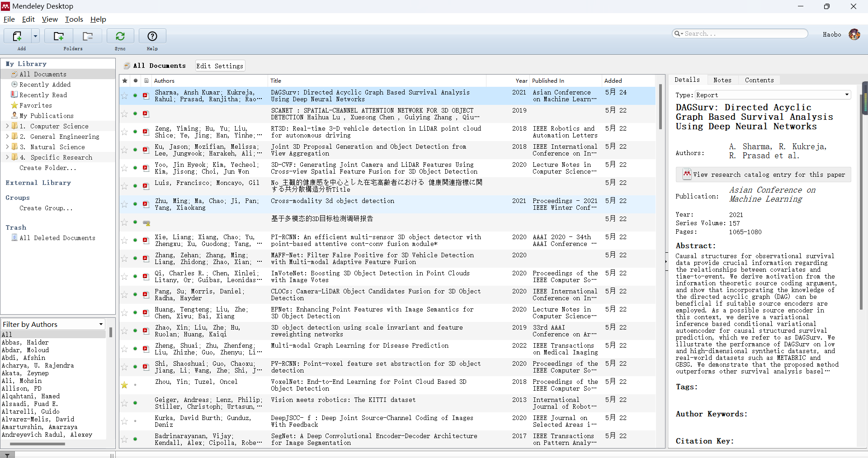This screenshot has width=868, height=458.
Task: Toggle read status of VoxelNet paper
Action: pyautogui.click(x=135, y=385)
